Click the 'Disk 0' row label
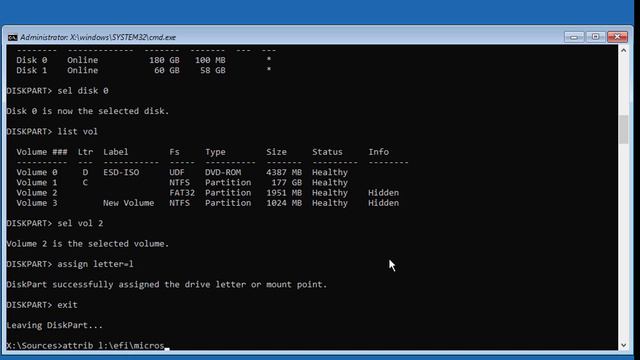 click(32, 60)
